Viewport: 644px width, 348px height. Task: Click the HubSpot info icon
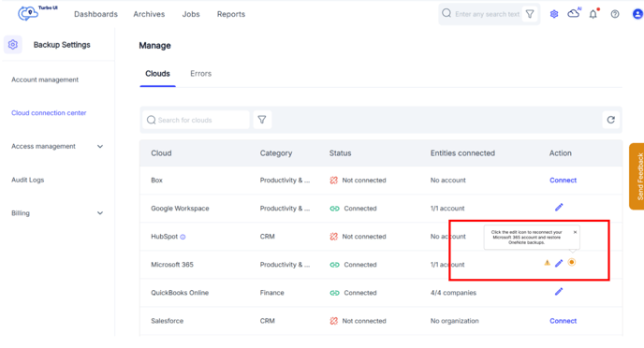pyautogui.click(x=183, y=237)
